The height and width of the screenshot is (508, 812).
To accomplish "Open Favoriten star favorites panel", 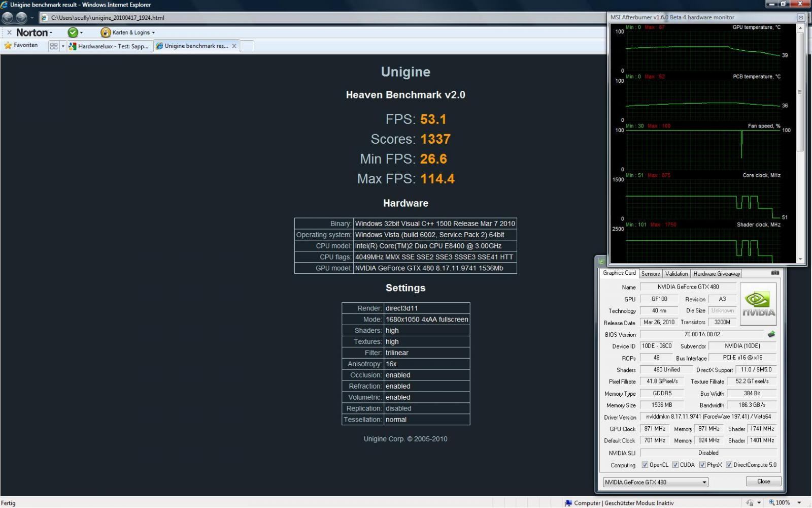I will coord(21,45).
